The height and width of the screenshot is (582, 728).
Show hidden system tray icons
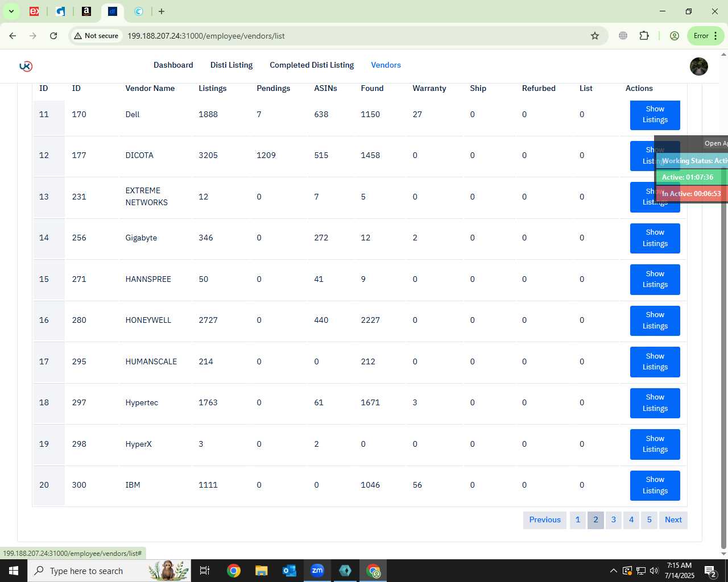(613, 571)
